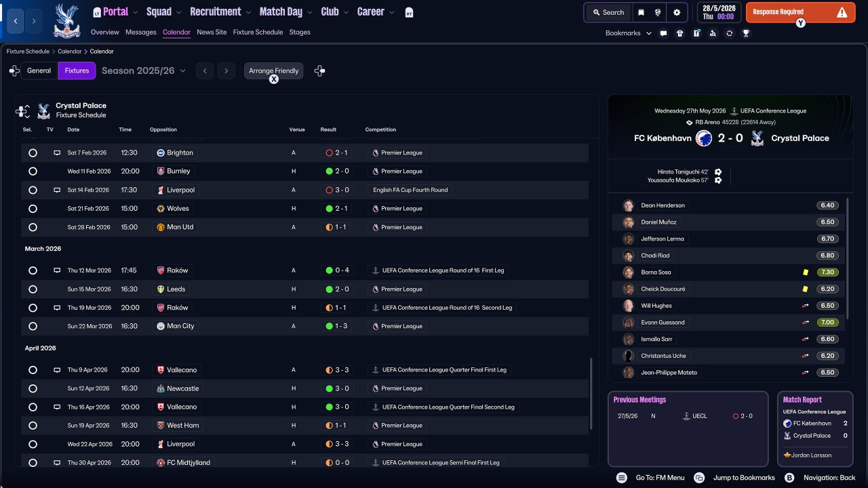Open the tactics board shortcut icon
The width and height of the screenshot is (868, 488).
(x=696, y=33)
